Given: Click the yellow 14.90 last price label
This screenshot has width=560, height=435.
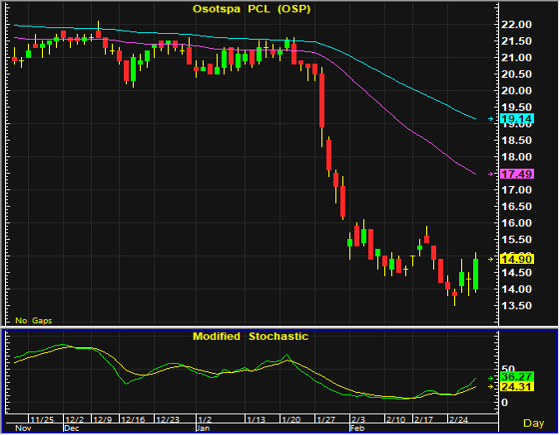Looking at the screenshot, I should tap(517, 259).
